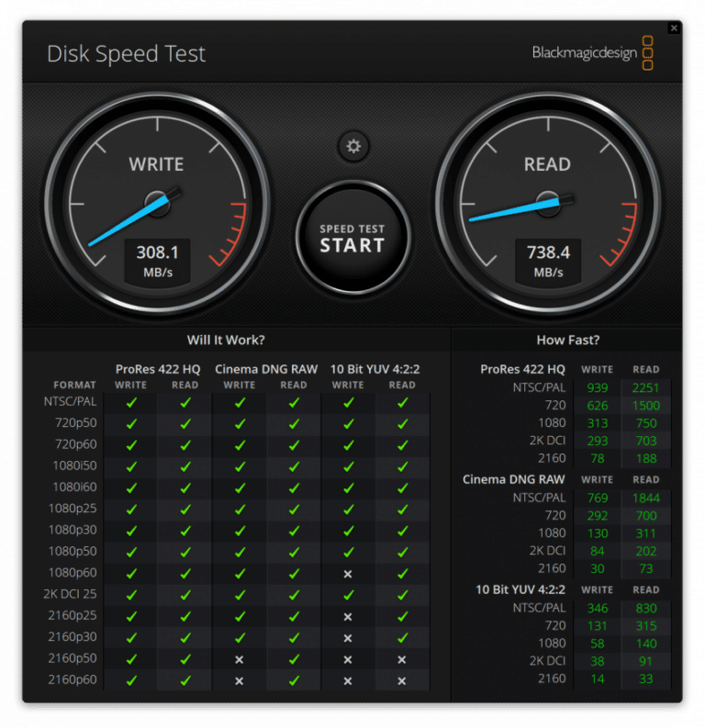Click the 1080i50 Cinema DNG write checkmark

tap(240, 466)
